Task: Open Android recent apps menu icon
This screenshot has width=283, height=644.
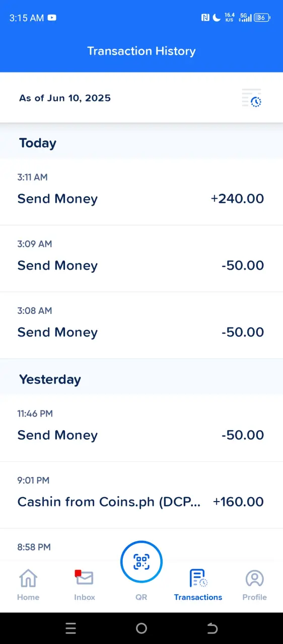Action: 71,628
